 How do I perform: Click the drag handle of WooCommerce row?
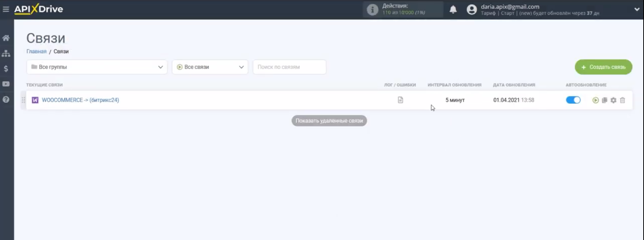23,100
